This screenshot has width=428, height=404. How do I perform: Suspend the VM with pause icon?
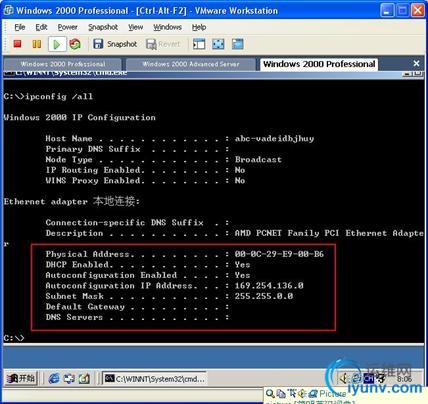coord(37,44)
